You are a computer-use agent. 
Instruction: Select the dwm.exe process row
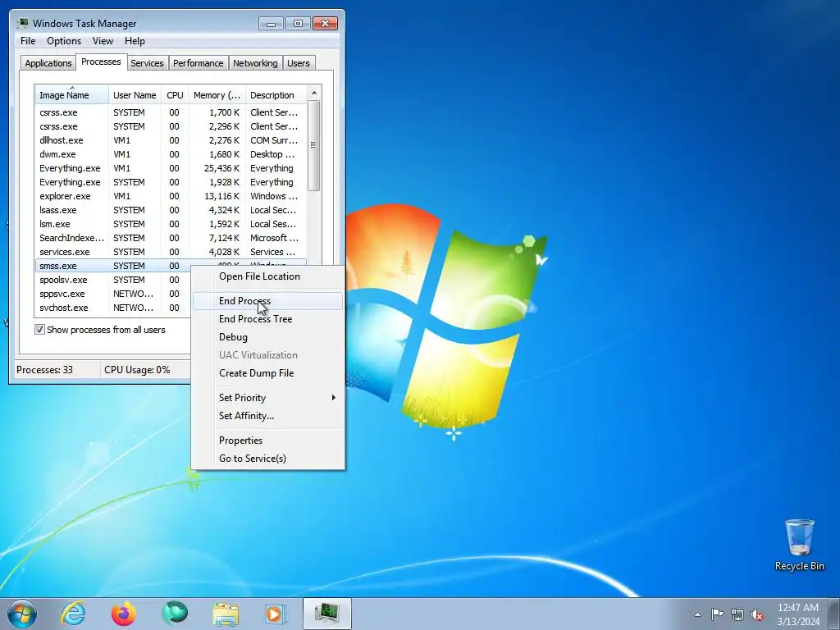coord(171,154)
